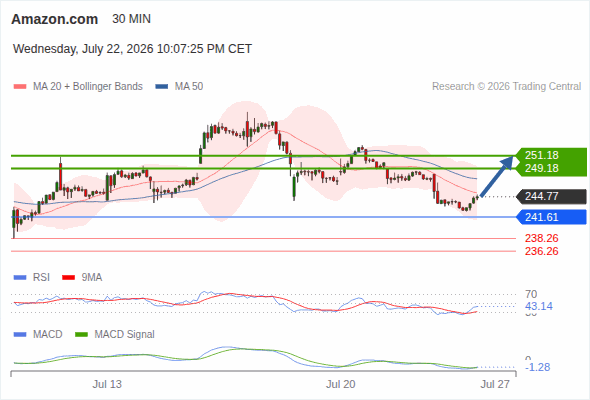590x400 pixels.
Task: Click the 244.77 current price tag
Action: (x=552, y=196)
